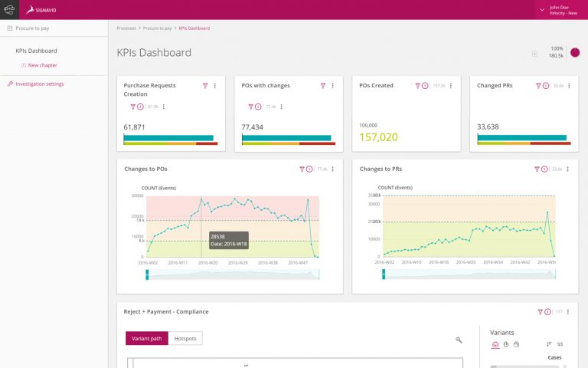Screen dimensions: 588x368
Task: Open the kebab menu beside 77.4k in POs with changes card
Action: point(281,107)
